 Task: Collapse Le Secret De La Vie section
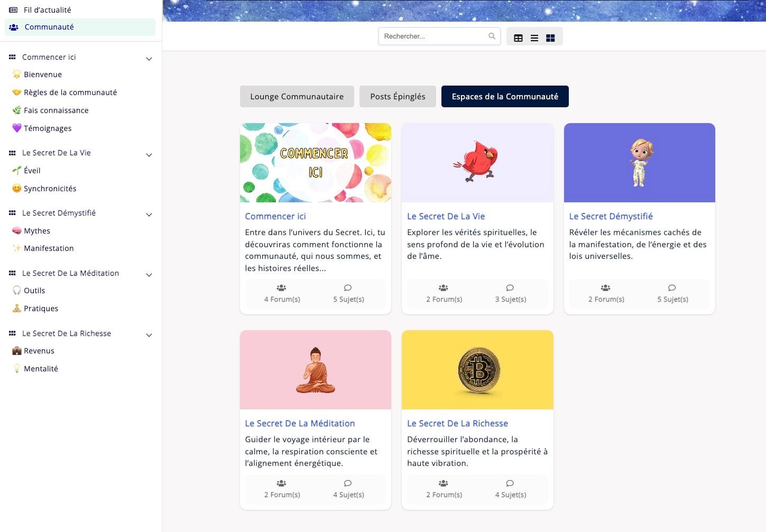[149, 155]
